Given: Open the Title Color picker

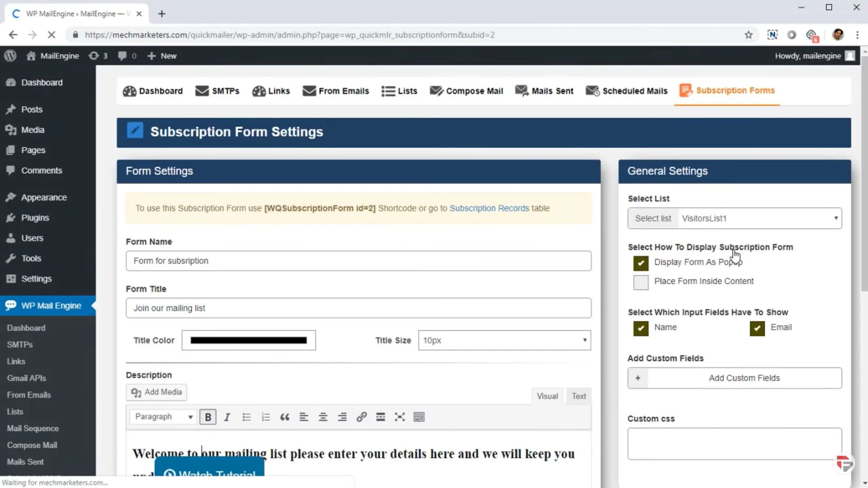Looking at the screenshot, I should (248, 340).
